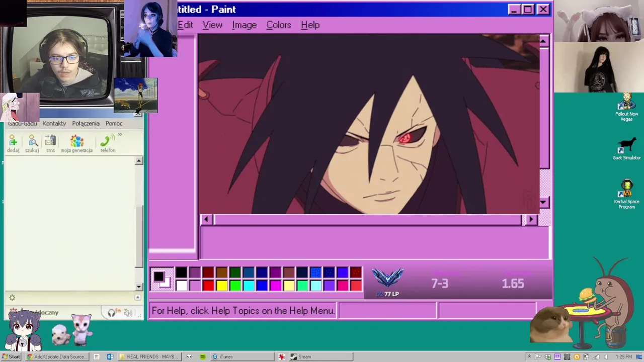This screenshot has width=644, height=362.
Task: Click the network signal tray icon
Action: click(x=596, y=356)
